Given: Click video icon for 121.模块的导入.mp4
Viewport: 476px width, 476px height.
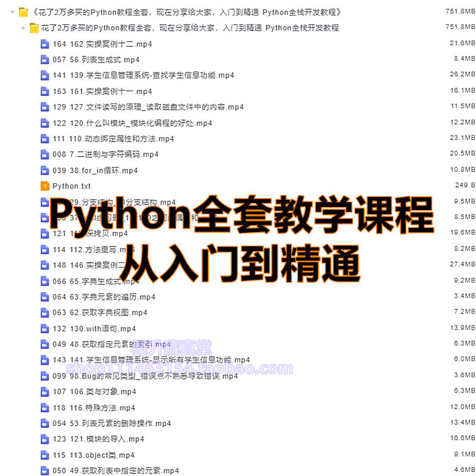Looking at the screenshot, I should (x=45, y=439).
